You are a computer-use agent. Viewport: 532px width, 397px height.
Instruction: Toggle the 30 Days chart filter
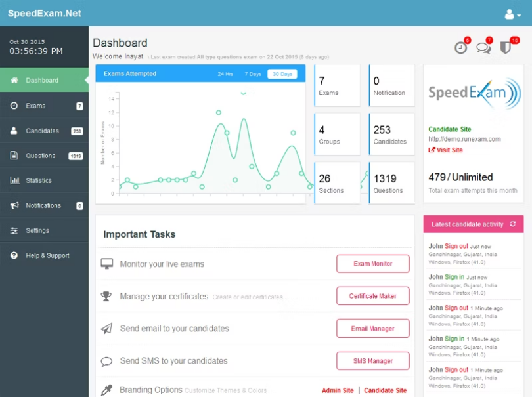pyautogui.click(x=283, y=74)
